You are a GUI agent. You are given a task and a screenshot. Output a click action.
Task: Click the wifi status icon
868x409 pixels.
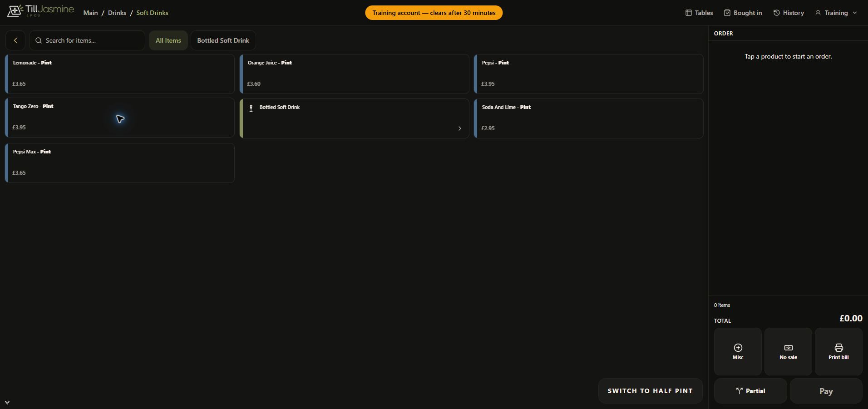(7, 403)
